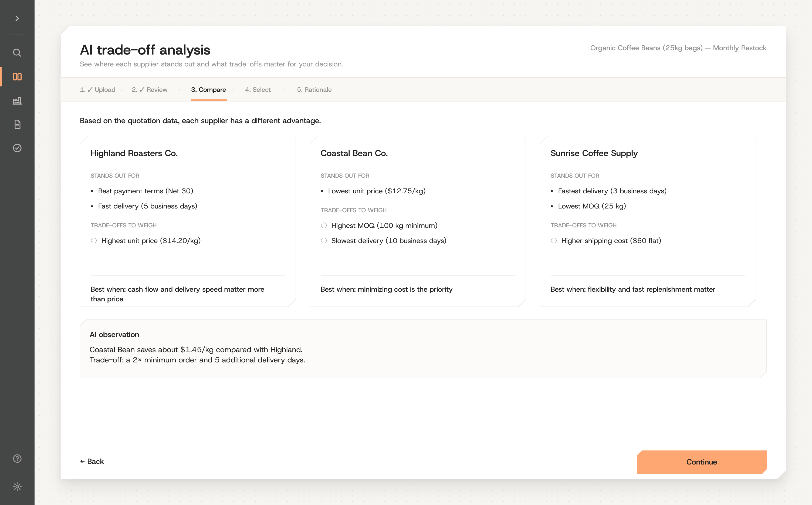Toggle the theme sun icon
The image size is (812, 505).
(x=17, y=486)
